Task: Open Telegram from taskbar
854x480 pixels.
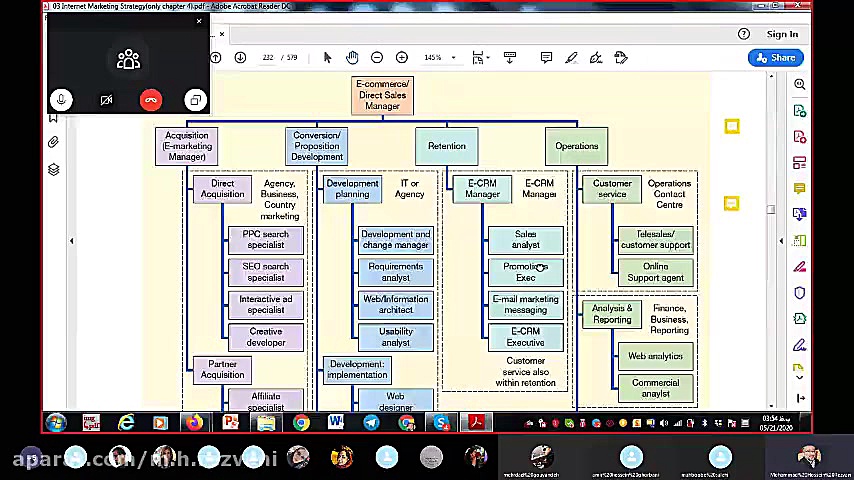Action: pos(371,422)
